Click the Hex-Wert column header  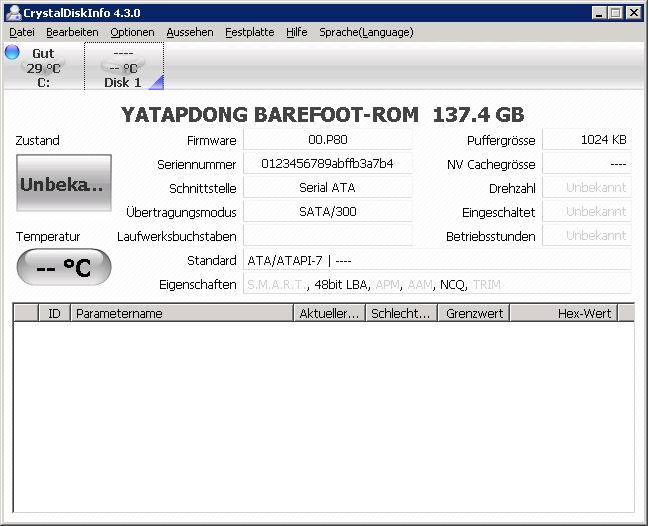pyautogui.click(x=564, y=313)
